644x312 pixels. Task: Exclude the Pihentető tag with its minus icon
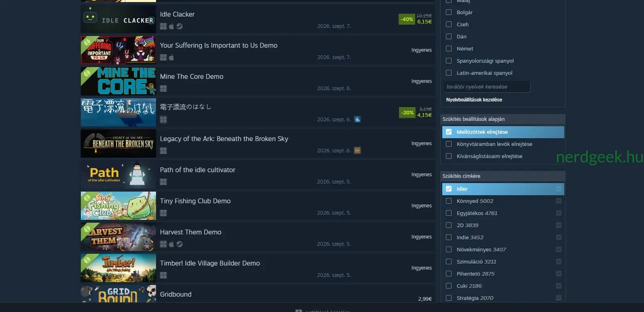point(559,274)
